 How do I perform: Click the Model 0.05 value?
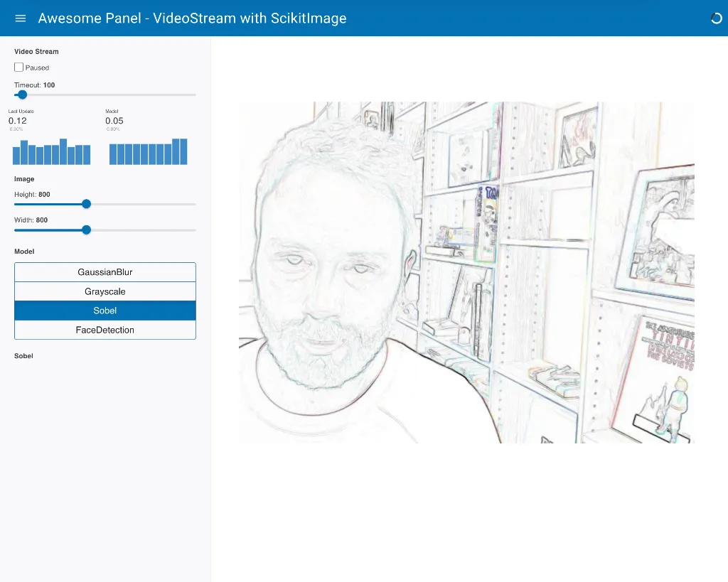(114, 121)
